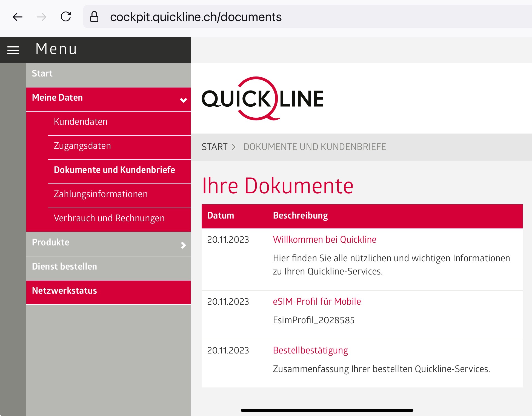The image size is (532, 416).
Task: Collapse the Meine Daten section chevron
Action: (183, 100)
